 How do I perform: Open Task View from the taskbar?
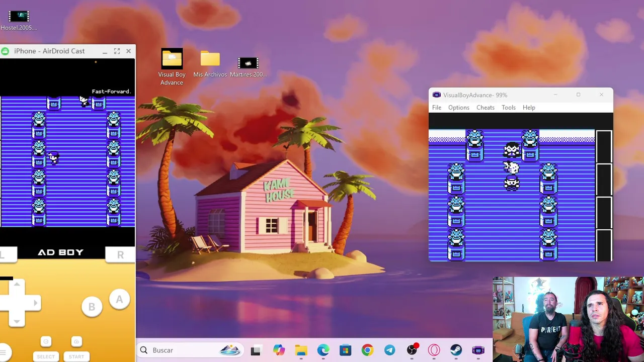pyautogui.click(x=256, y=350)
